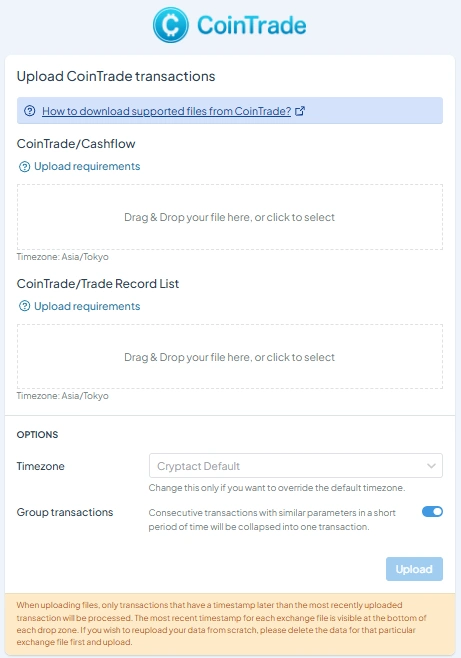
Task: Click the CoinTrade brand name text
Action: coord(252,26)
